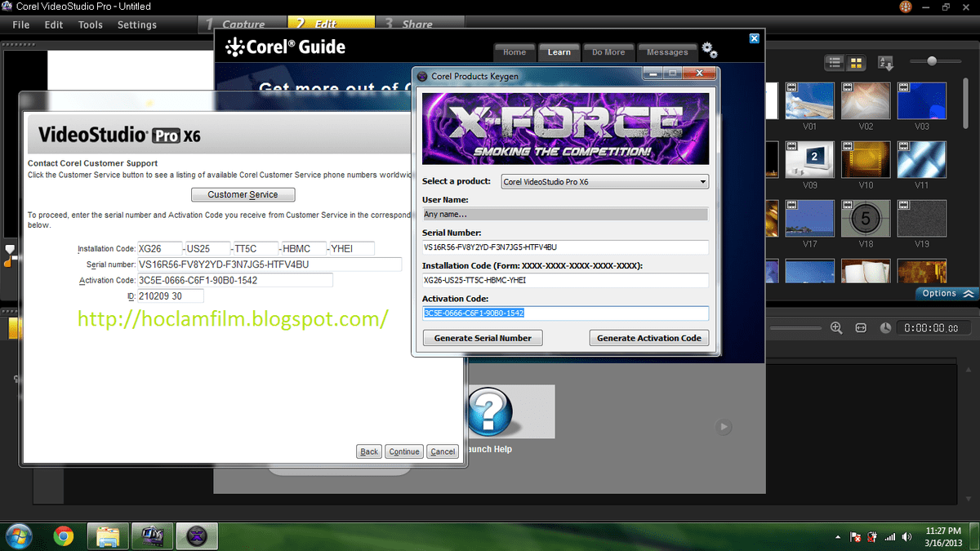The image size is (980, 551).
Task: Click the Continue button in the activation dialog
Action: (x=403, y=451)
